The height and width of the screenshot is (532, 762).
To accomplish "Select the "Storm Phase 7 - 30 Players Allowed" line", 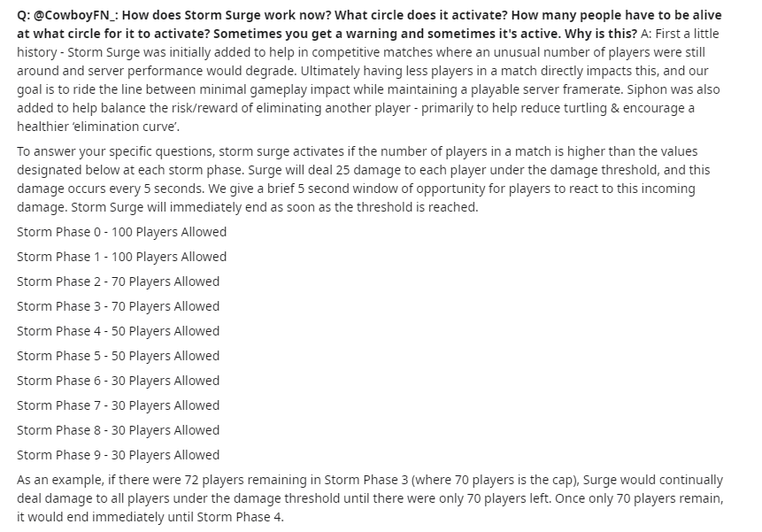I will coord(118,405).
